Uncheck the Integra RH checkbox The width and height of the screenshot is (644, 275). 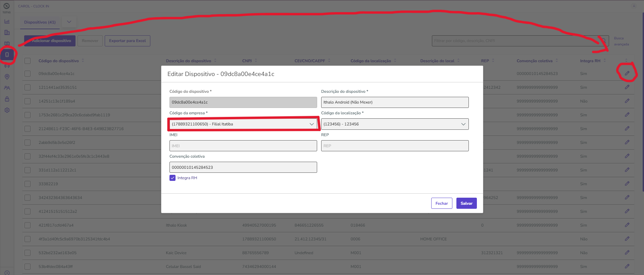click(x=172, y=178)
